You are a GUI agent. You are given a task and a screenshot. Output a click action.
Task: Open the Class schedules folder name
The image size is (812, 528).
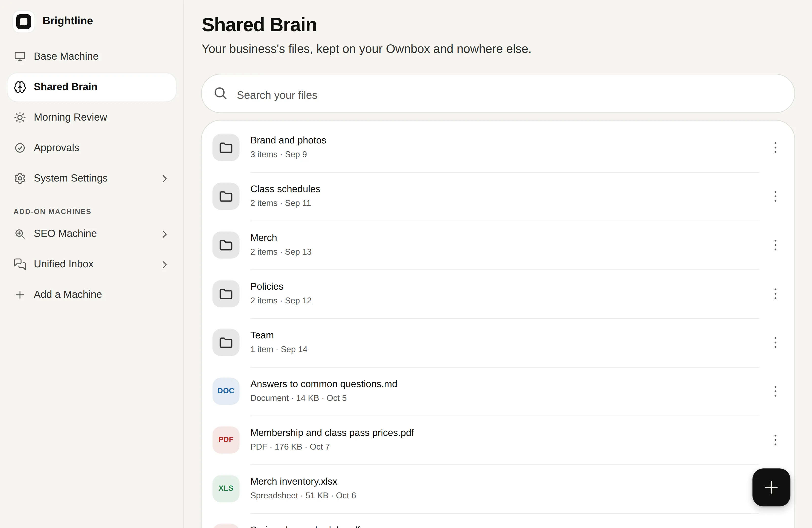coord(285,189)
